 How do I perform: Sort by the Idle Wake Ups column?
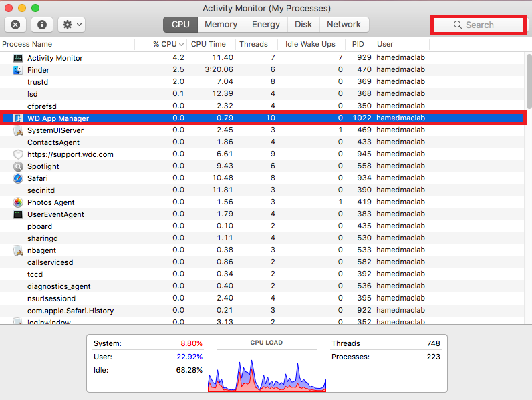pyautogui.click(x=311, y=44)
